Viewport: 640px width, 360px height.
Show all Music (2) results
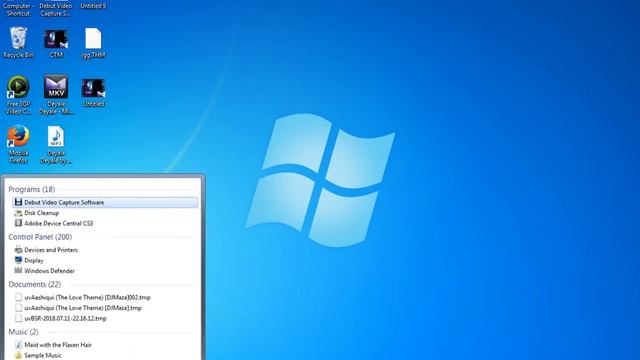tap(23, 332)
